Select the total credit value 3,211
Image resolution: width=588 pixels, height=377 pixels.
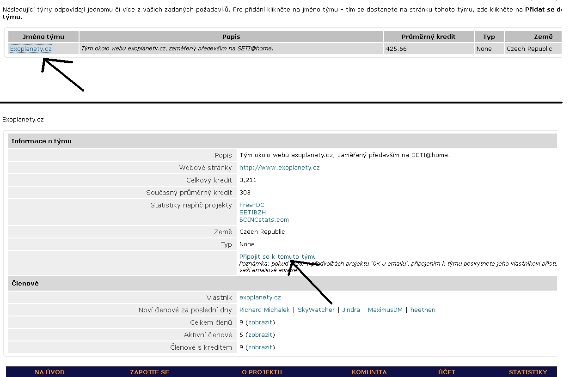(x=248, y=180)
